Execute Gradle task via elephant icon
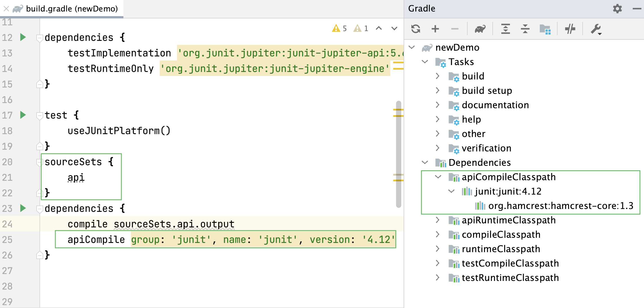This screenshot has width=644, height=308. 480,29
